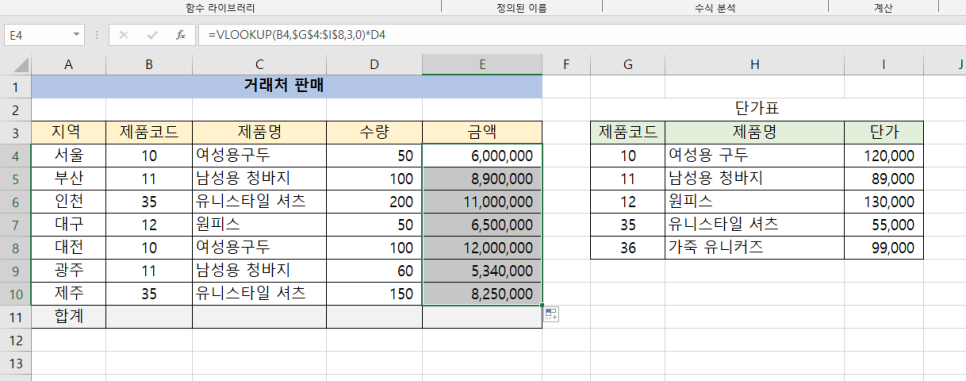The image size is (966, 381).
Task: Click the 수량 header cell
Action: point(375,132)
